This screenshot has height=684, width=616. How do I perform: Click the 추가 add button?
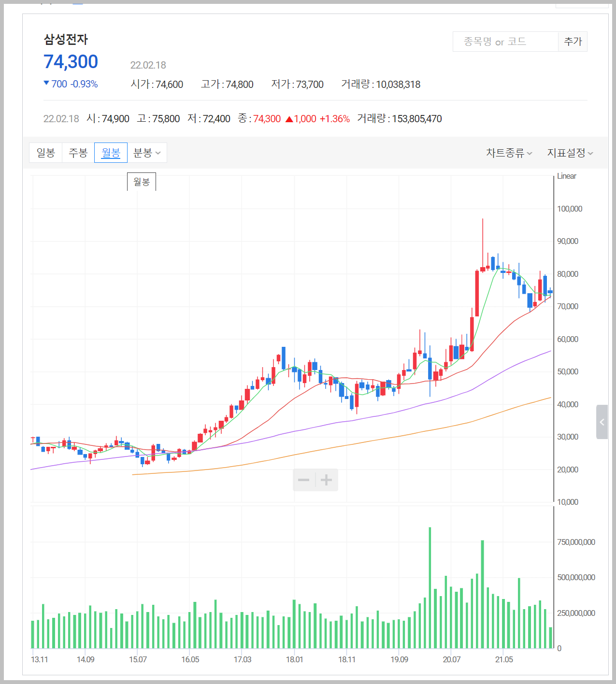(x=573, y=42)
